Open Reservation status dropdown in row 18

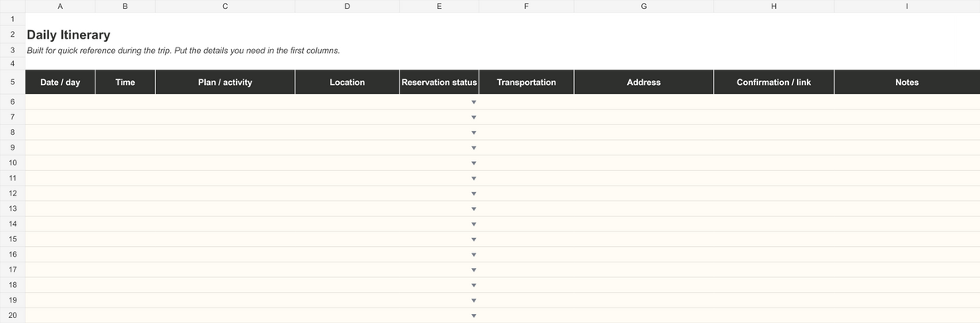pos(473,285)
